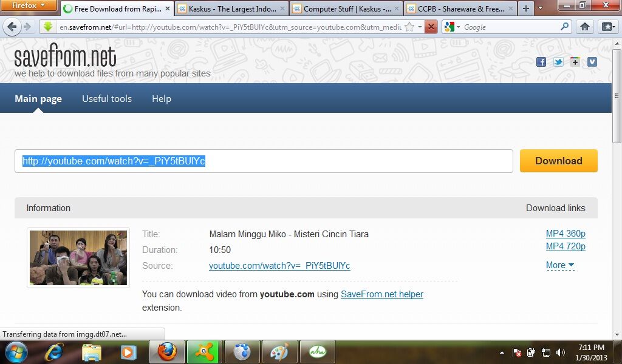The height and width of the screenshot is (364, 622).
Task: Click the volume speaker tray icon
Action: [561, 352]
